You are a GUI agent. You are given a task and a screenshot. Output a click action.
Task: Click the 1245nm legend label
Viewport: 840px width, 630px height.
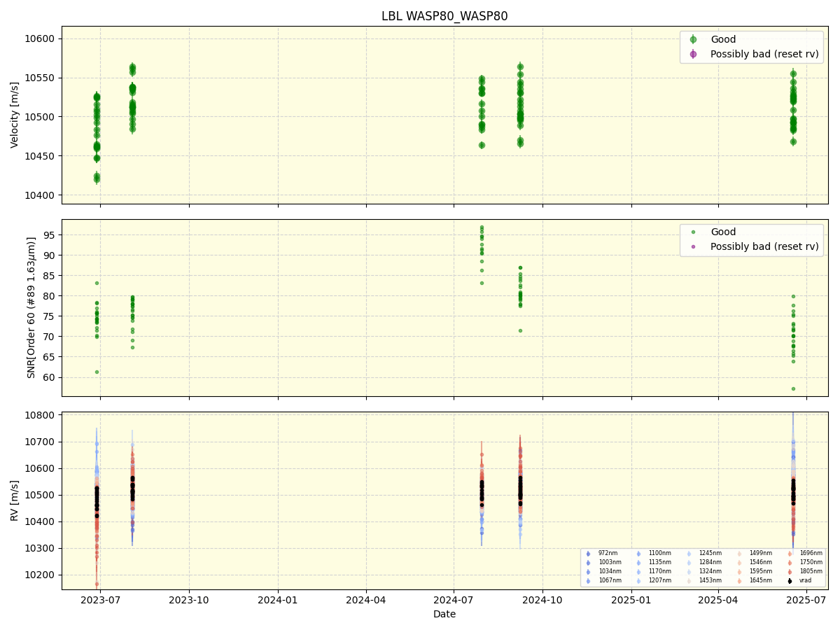point(710,553)
